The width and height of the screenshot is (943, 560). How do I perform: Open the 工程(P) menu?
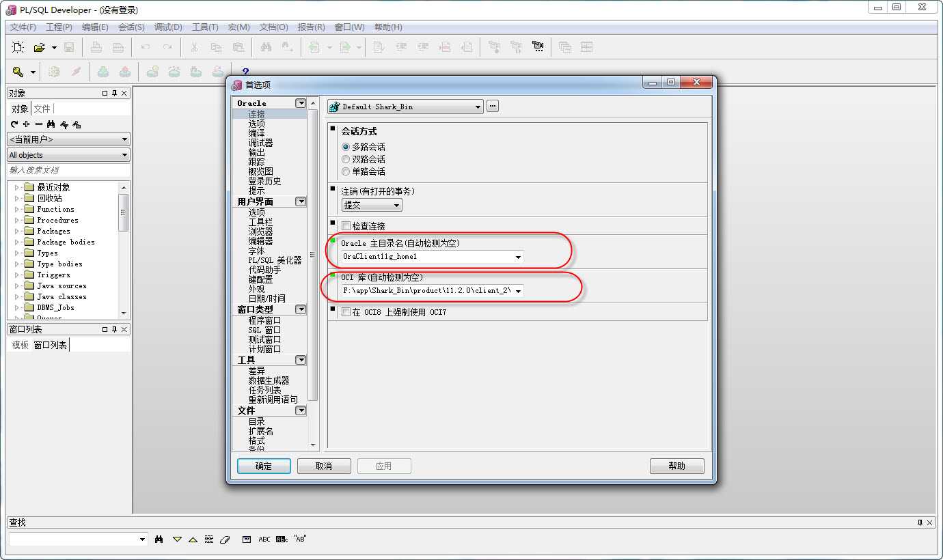coord(59,27)
